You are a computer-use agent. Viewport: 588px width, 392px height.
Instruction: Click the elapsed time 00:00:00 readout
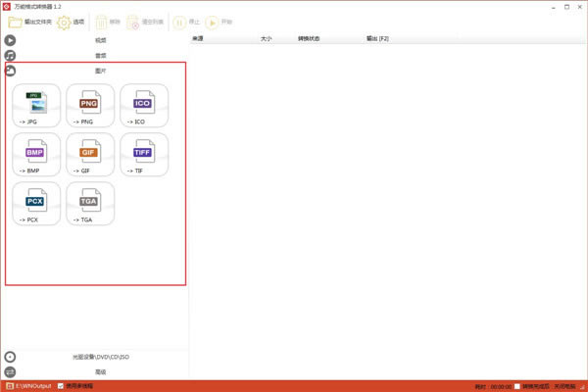point(502,387)
